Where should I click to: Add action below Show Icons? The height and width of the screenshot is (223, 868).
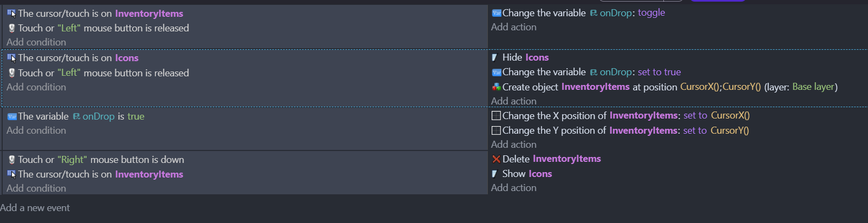[513, 188]
